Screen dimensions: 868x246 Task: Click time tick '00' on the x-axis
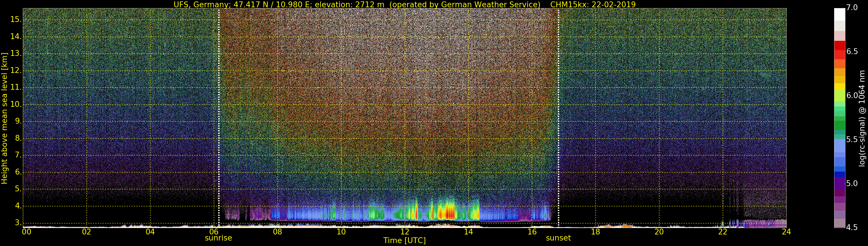tap(27, 232)
